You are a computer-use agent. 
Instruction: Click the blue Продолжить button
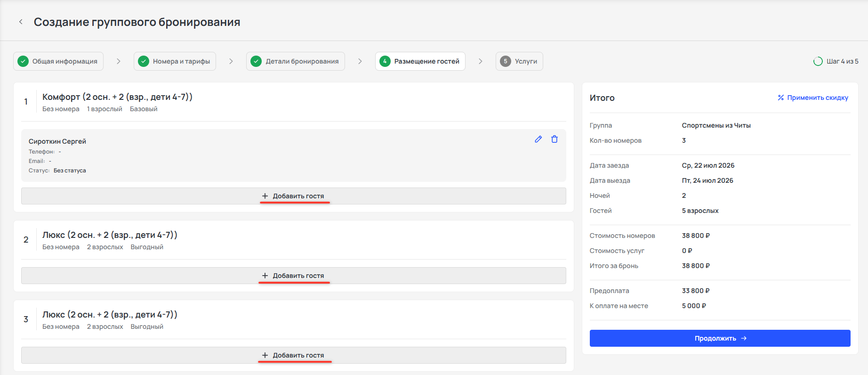click(x=720, y=338)
